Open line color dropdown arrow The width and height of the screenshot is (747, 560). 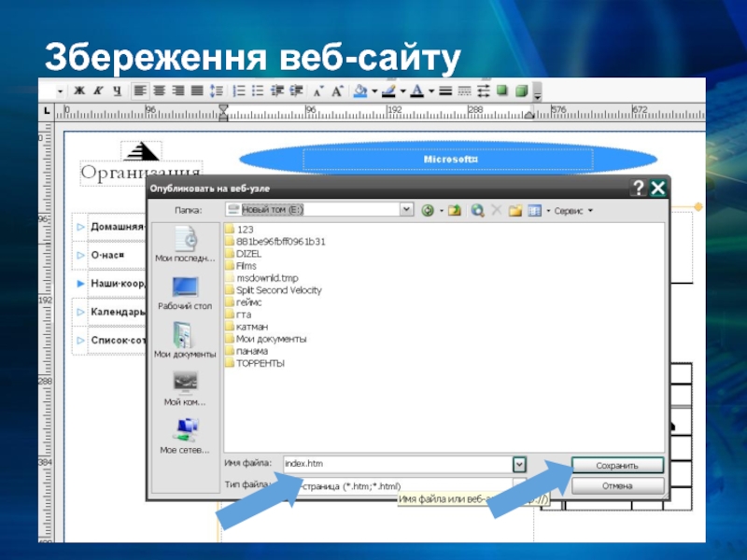tap(403, 91)
